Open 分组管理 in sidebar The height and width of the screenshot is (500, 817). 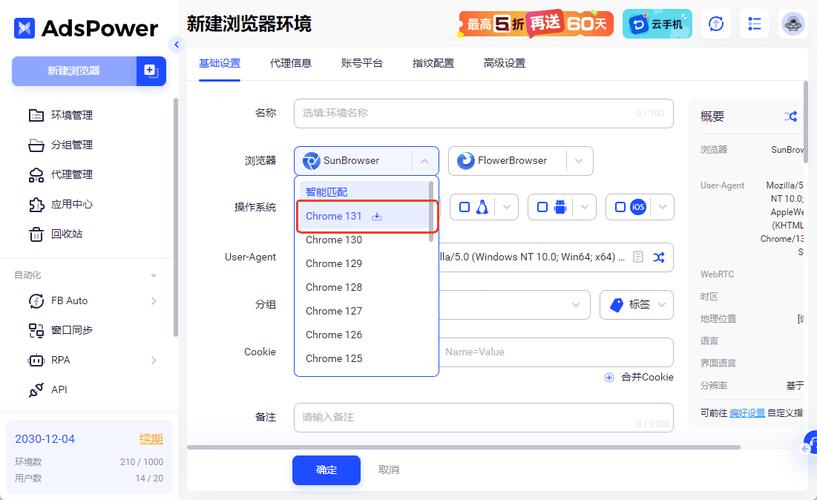[x=61, y=145]
